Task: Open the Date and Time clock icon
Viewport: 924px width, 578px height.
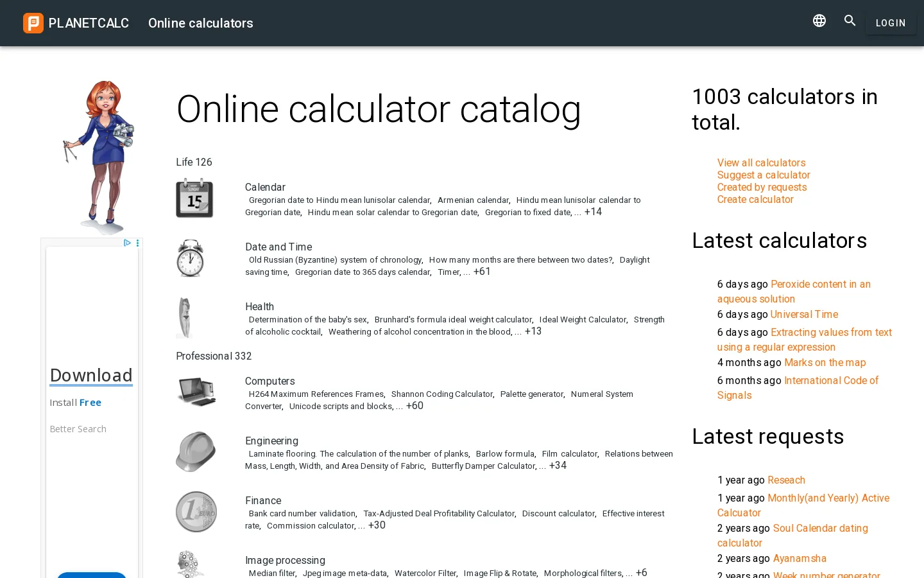Action: (191, 258)
